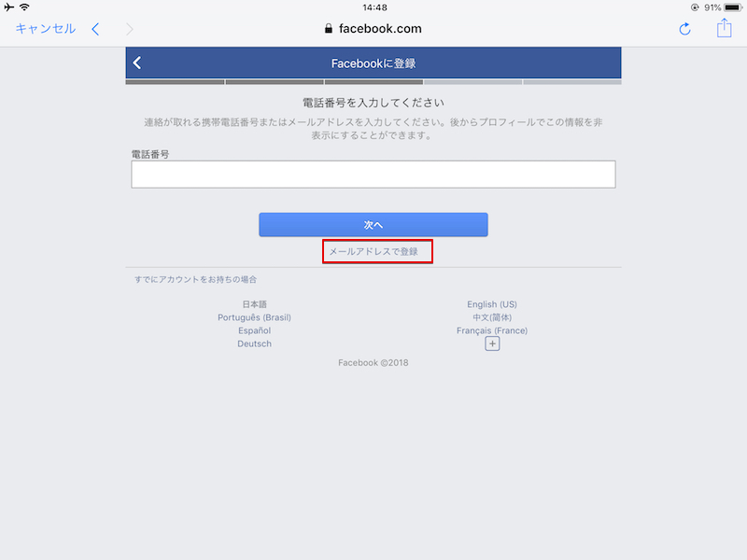Focus the 電話番号 input field
747x560 pixels.
373,175
